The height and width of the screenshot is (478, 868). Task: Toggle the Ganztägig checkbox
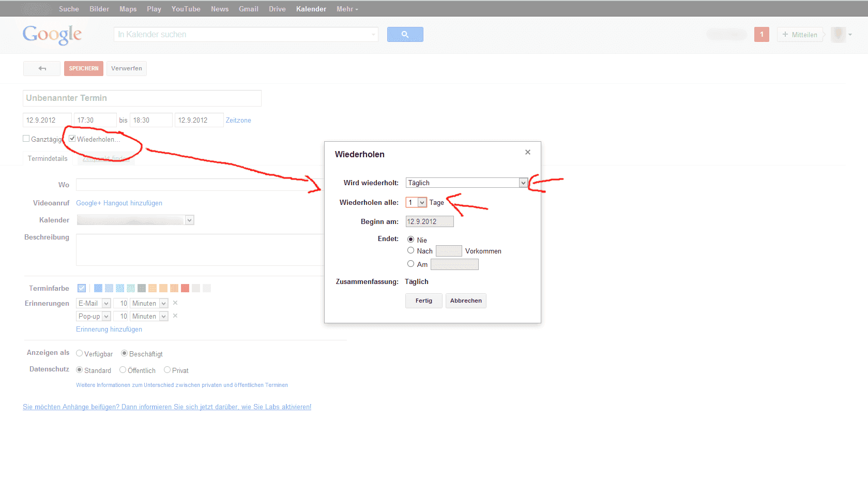tap(26, 139)
